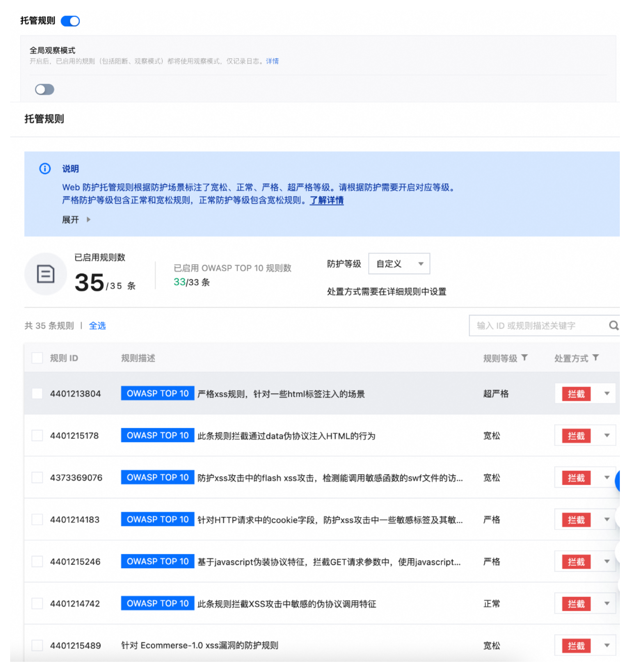
Task: Expand the 展开 section in the notice
Action: coord(76,220)
